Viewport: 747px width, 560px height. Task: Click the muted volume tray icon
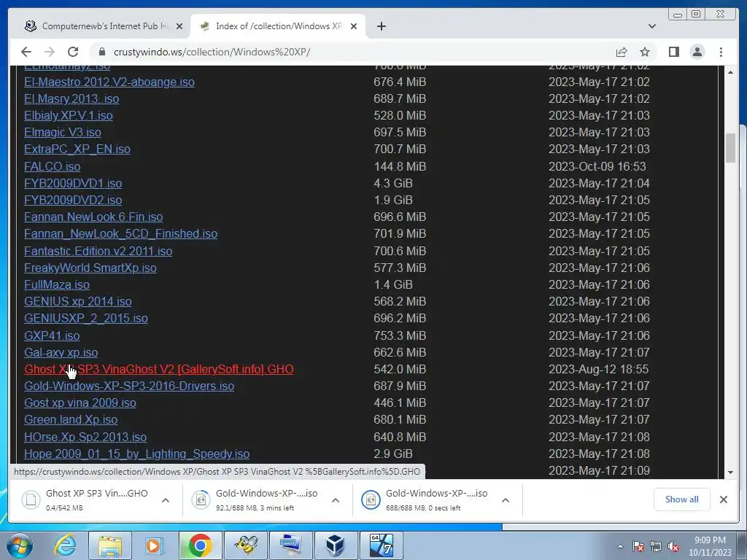(673, 547)
